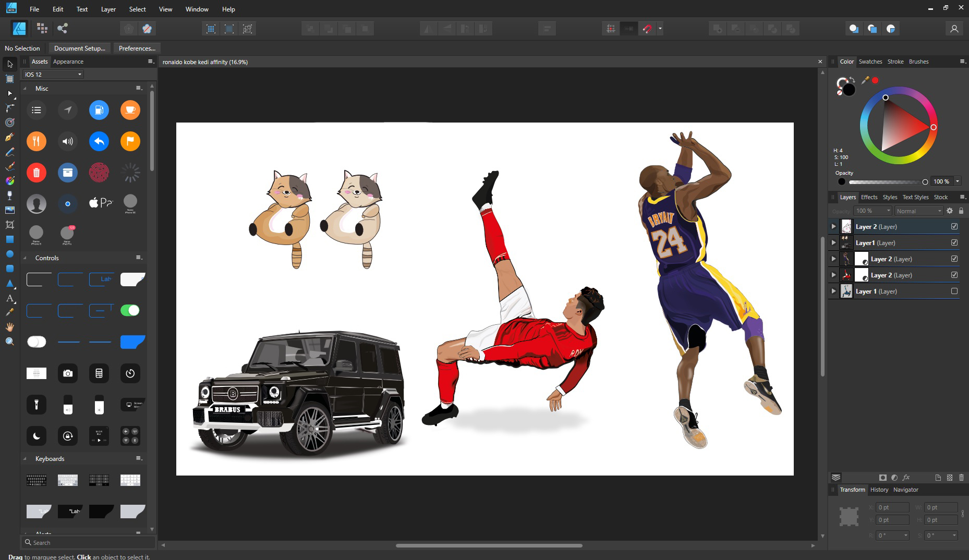Click the Document Setup button
Image resolution: width=969 pixels, height=560 pixels.
[x=79, y=48]
